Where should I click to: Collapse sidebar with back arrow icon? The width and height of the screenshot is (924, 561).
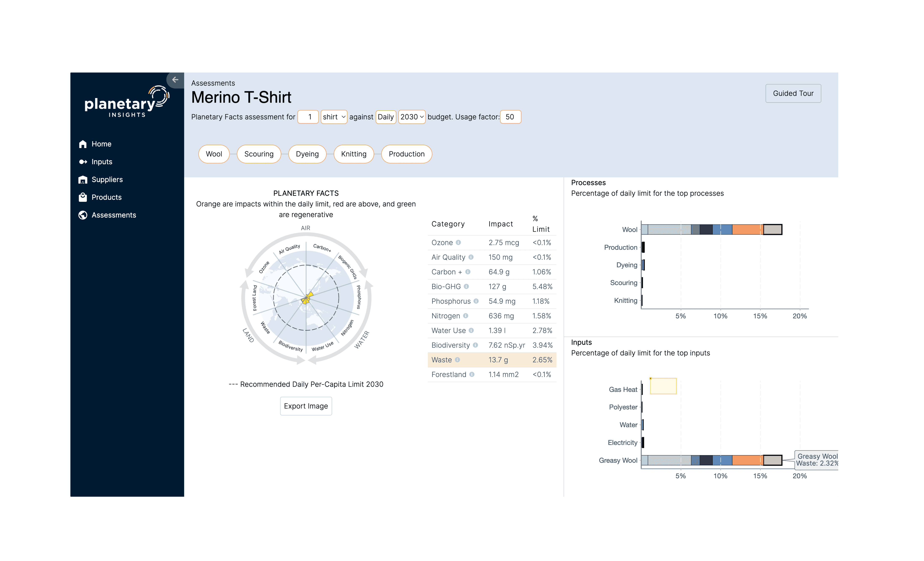(x=175, y=79)
